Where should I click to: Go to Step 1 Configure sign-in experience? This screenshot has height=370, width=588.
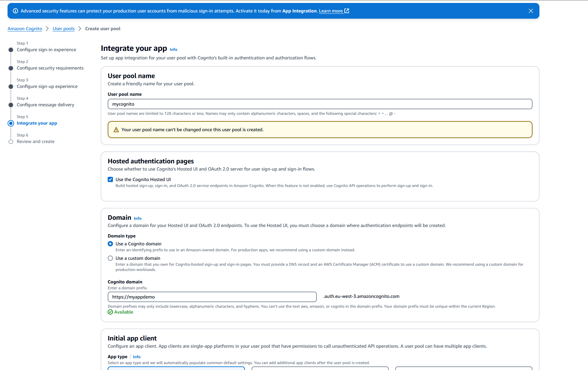click(x=46, y=50)
